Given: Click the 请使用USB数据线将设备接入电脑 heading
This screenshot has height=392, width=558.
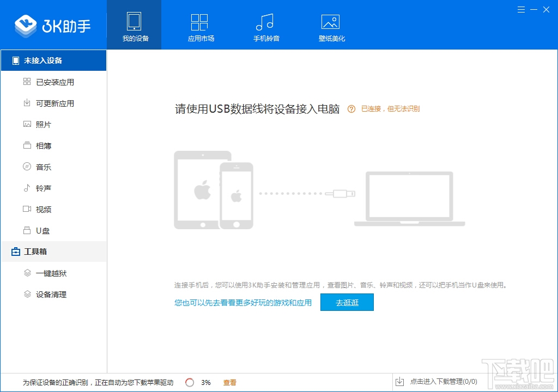Looking at the screenshot, I should (257, 109).
